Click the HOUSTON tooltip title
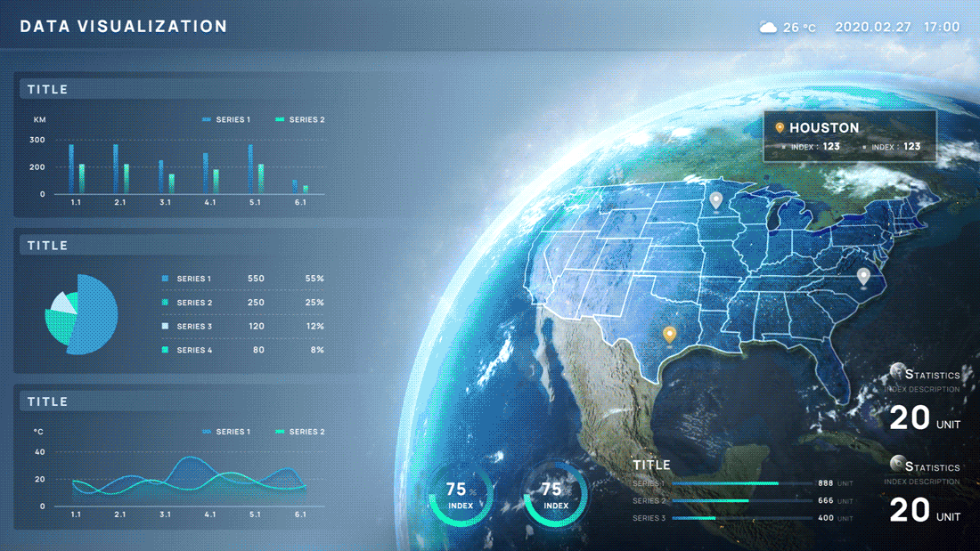Image resolution: width=980 pixels, height=551 pixels. tap(824, 128)
